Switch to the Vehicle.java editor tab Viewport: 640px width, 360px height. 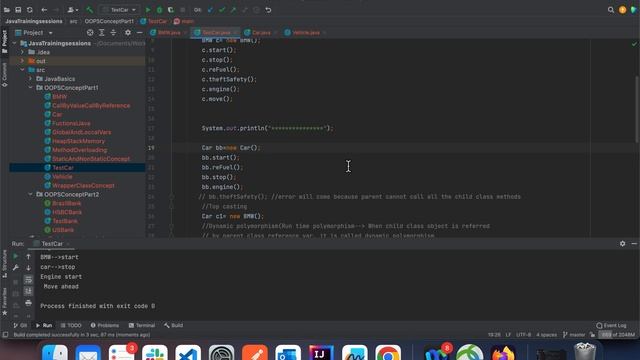[305, 33]
